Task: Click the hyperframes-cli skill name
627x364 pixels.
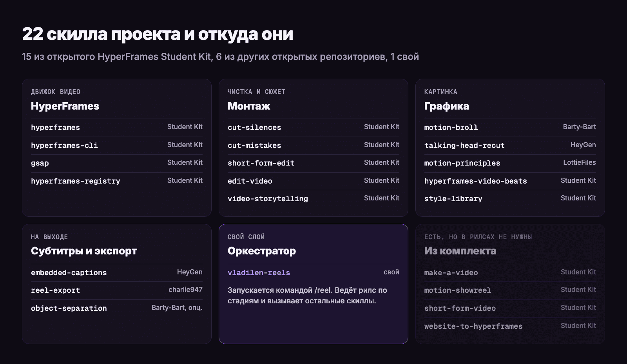Action: pos(64,146)
